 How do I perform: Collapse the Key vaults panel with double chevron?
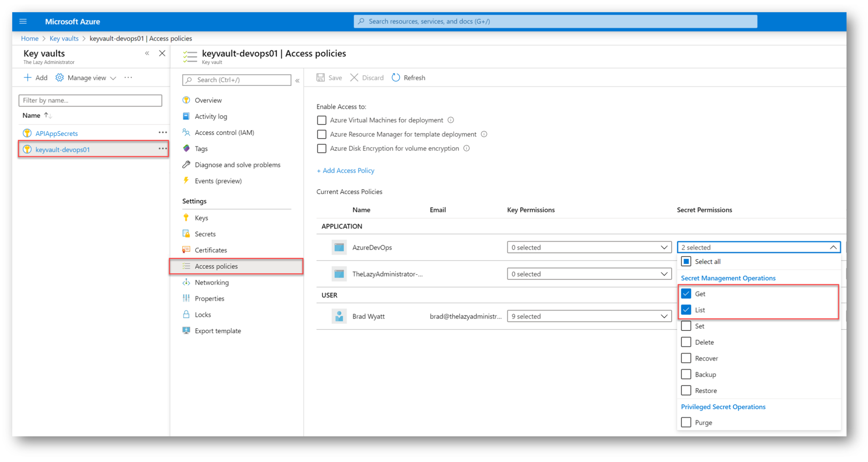[x=147, y=53]
